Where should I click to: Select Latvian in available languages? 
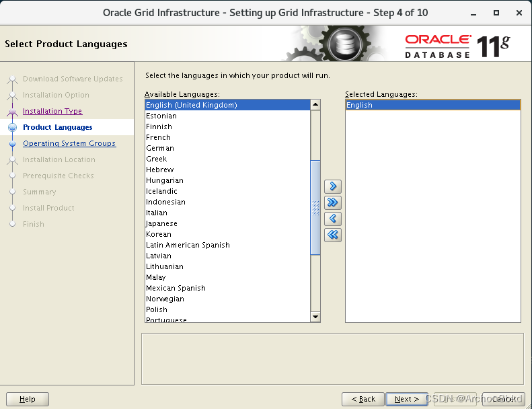coord(227,256)
